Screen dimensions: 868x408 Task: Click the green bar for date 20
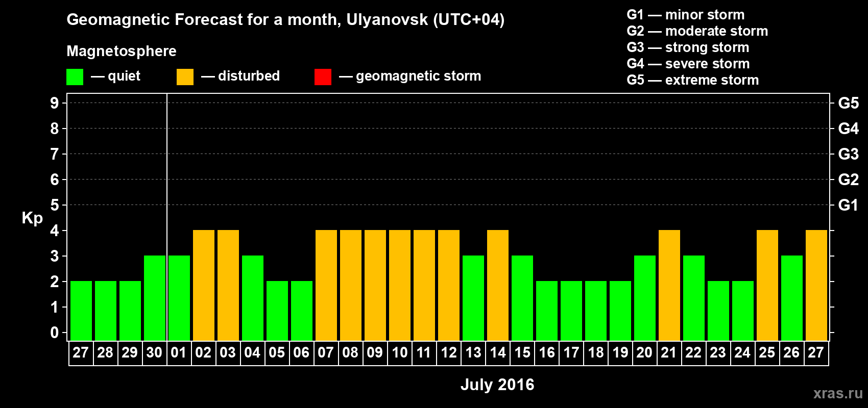pyautogui.click(x=645, y=298)
